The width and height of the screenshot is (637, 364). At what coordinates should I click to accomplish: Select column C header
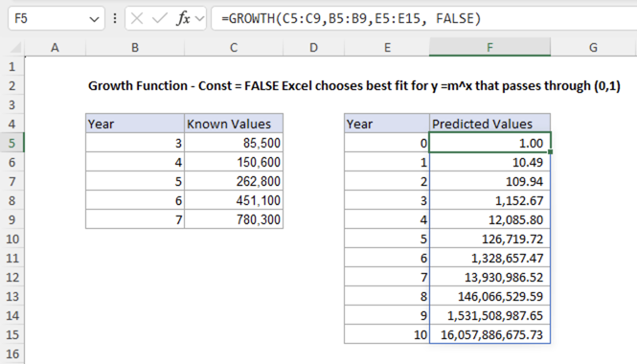[x=234, y=48]
